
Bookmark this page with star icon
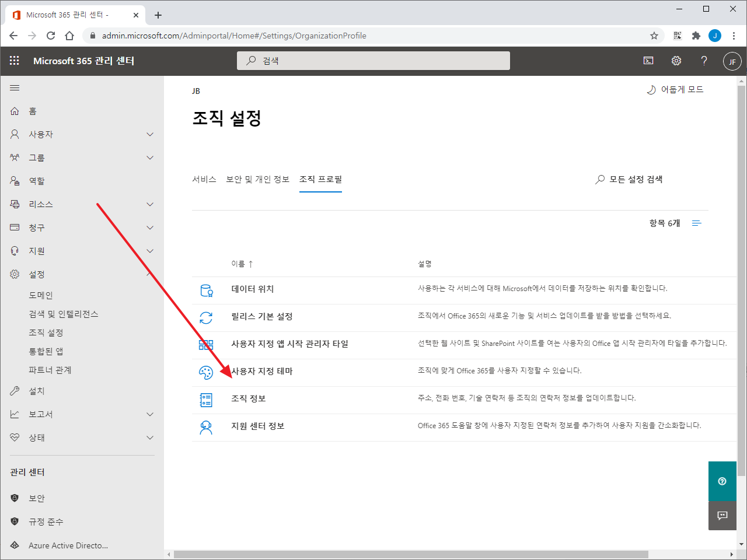654,36
